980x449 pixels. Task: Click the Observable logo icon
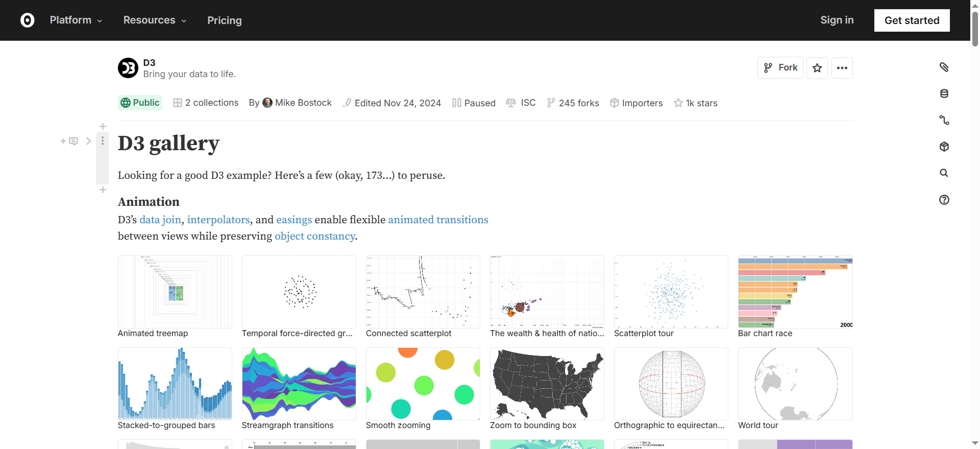tap(27, 20)
